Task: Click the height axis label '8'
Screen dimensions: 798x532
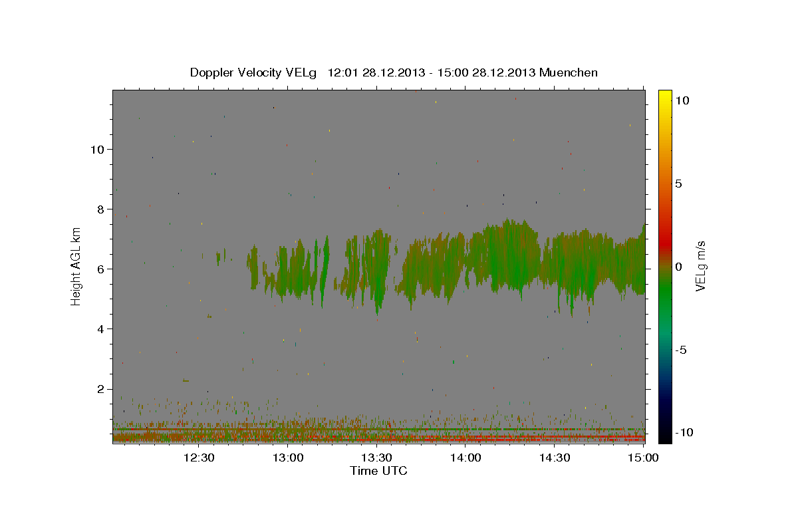Action: [x=100, y=209]
